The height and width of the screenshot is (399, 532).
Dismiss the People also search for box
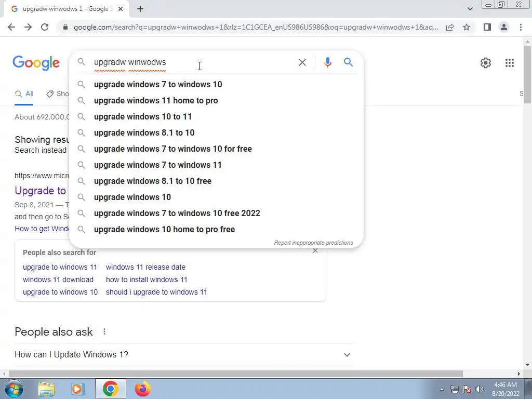click(x=315, y=251)
